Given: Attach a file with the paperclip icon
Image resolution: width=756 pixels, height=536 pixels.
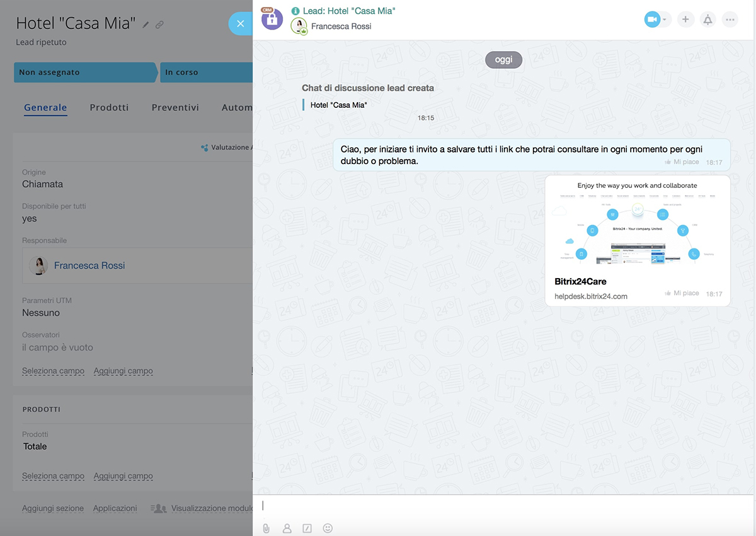Looking at the screenshot, I should click(266, 528).
